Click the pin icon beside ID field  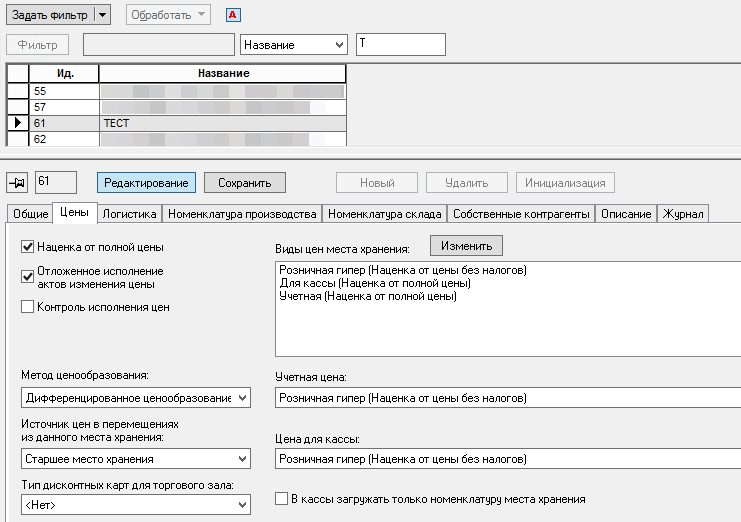(17, 182)
